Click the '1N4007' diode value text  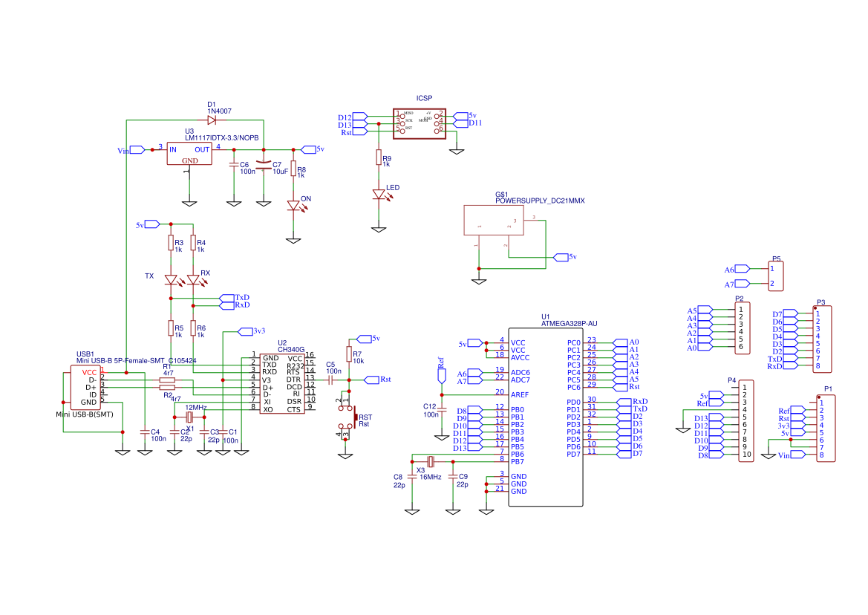pyautogui.click(x=220, y=111)
